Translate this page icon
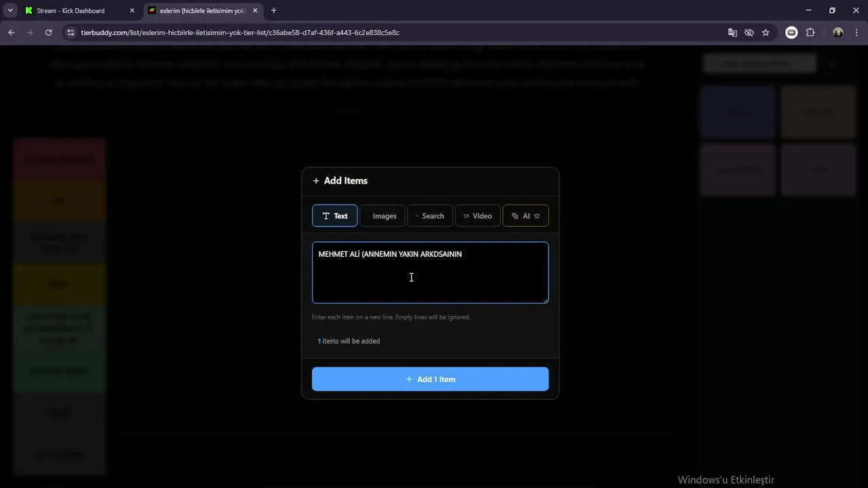 coord(732,33)
